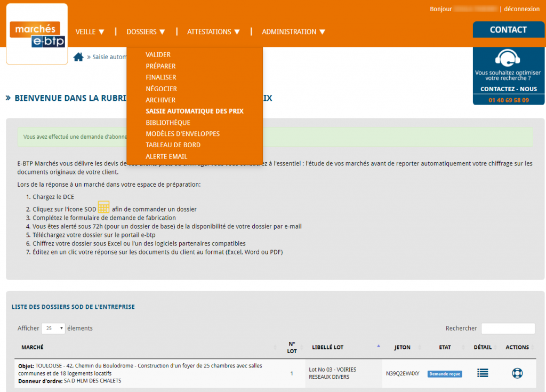546x392 pixels.
Task: Click the déconnexion link
Action: 521,9
